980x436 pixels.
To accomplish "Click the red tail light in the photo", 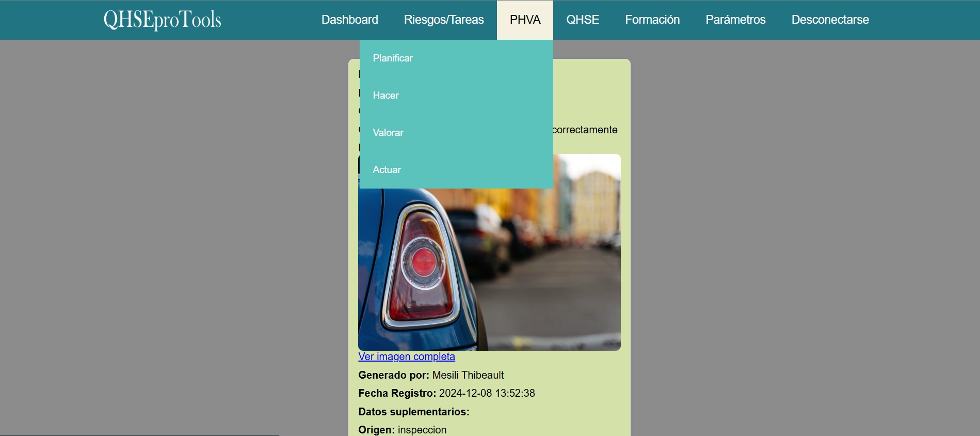I will [x=423, y=262].
